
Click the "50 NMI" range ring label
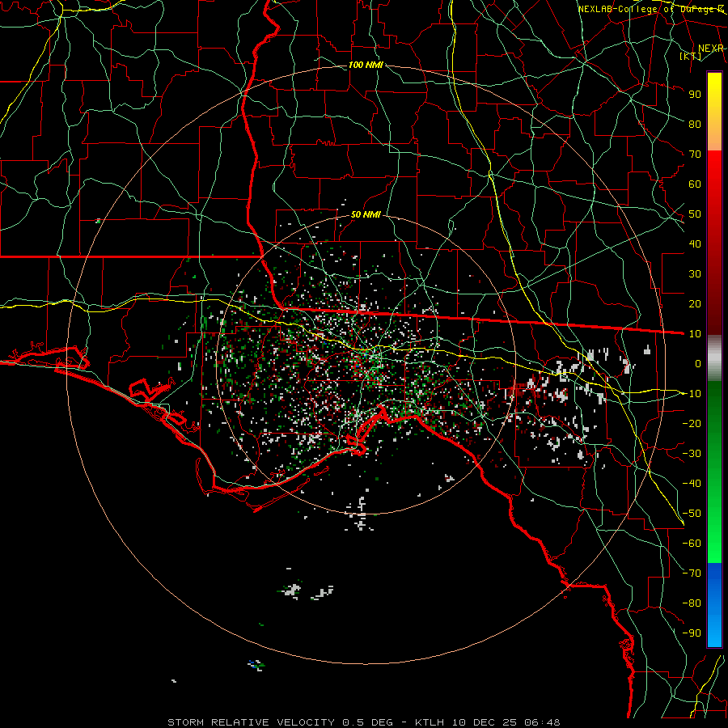coord(366,214)
